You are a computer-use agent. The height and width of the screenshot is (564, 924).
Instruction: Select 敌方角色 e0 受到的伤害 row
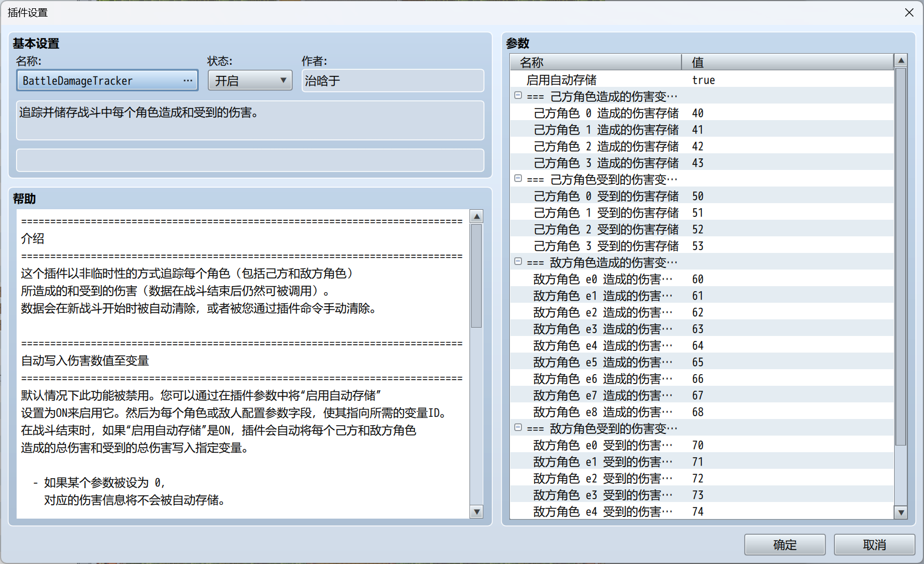702,445
